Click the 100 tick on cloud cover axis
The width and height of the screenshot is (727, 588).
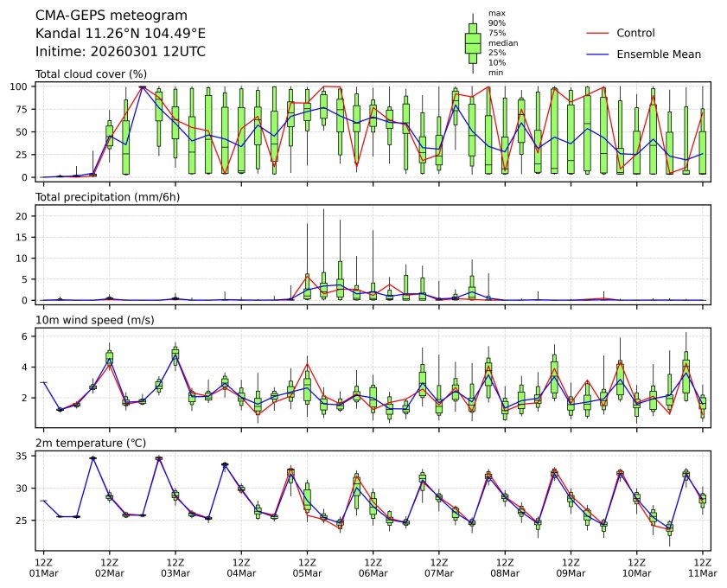coord(20,86)
